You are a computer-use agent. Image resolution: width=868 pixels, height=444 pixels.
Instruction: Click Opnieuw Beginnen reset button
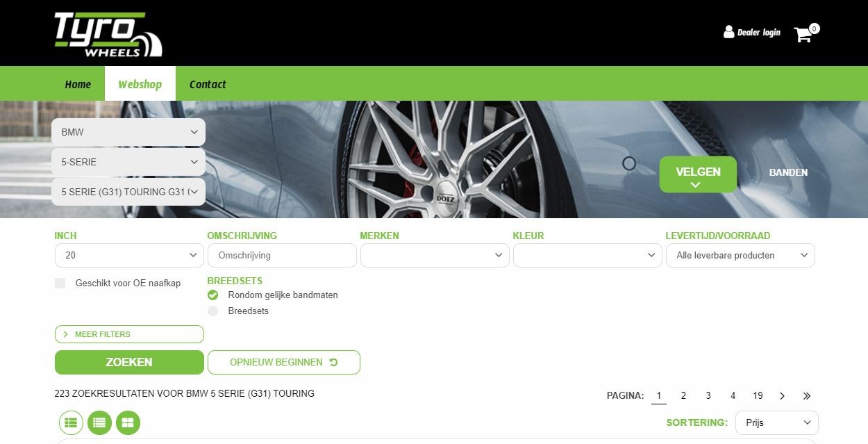click(283, 362)
